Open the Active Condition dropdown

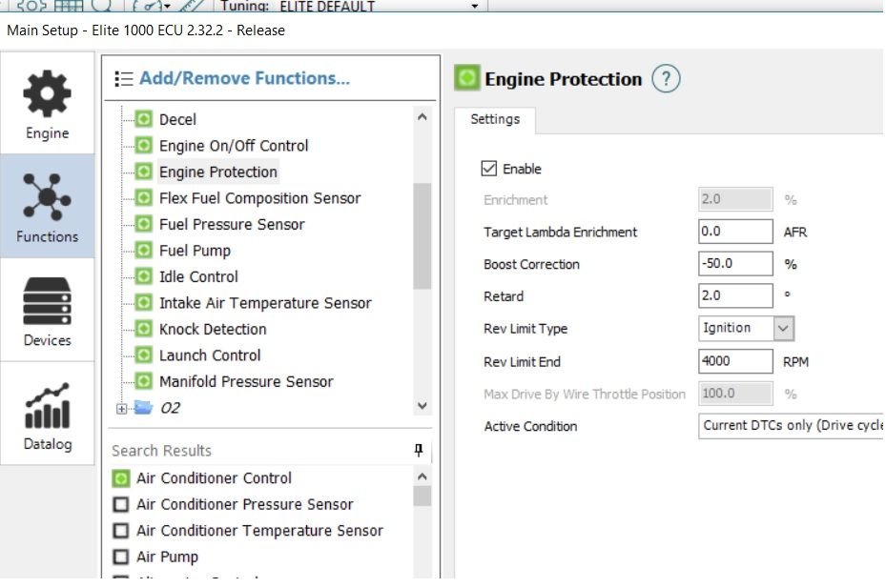[x=792, y=426]
